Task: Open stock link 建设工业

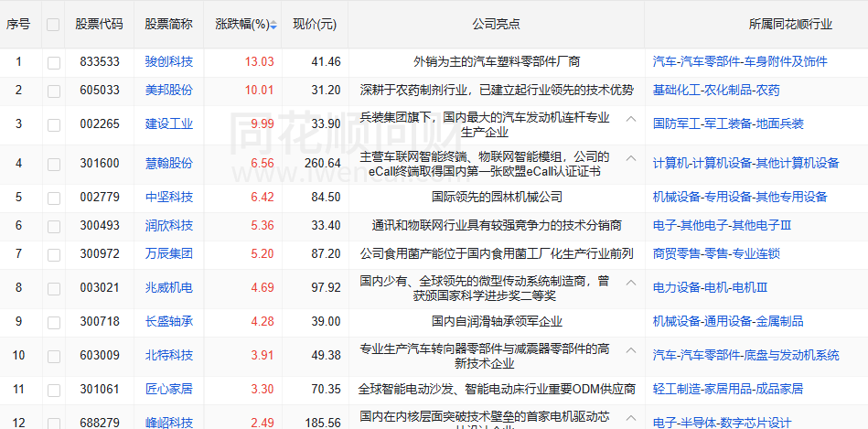Action: point(169,124)
